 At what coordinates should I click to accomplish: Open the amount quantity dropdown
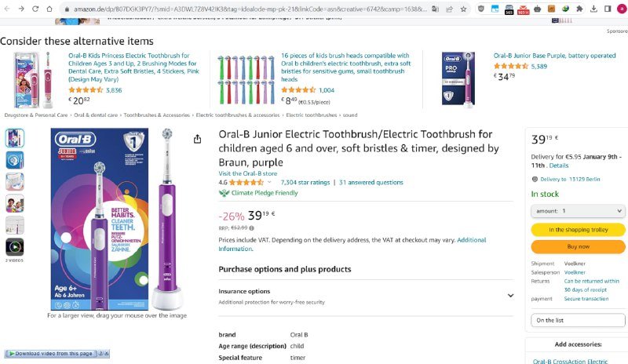(x=578, y=211)
